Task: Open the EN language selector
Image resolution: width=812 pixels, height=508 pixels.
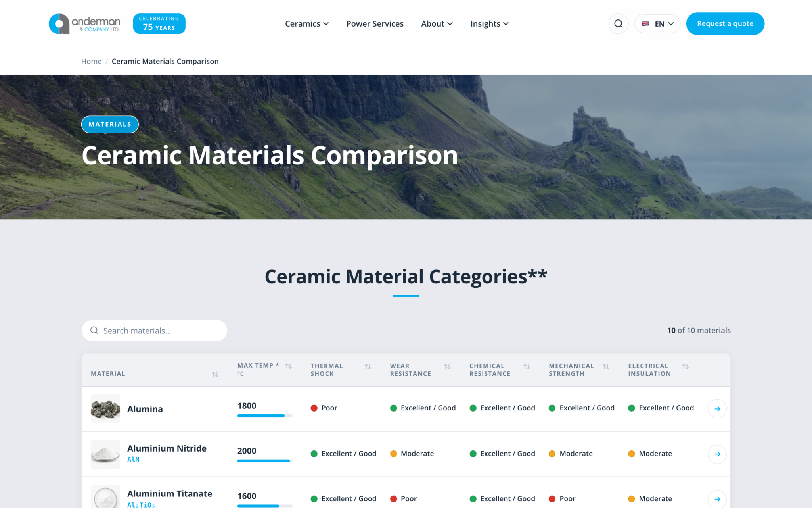Action: 657,24
